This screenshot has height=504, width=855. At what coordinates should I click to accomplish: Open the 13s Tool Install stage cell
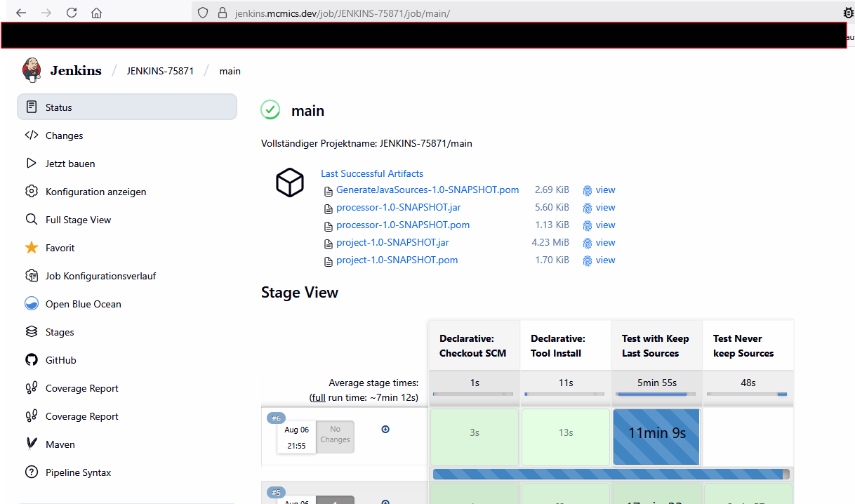click(566, 437)
